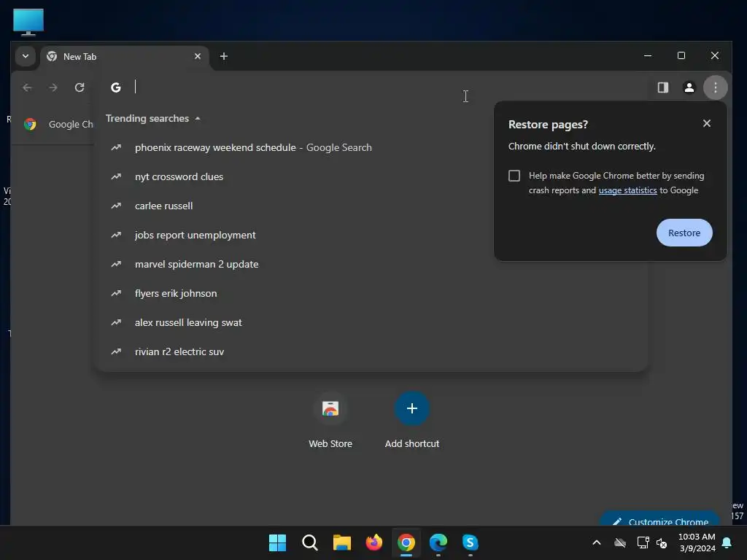747x560 pixels.
Task: Reload the page with refresh icon
Action: tap(80, 87)
